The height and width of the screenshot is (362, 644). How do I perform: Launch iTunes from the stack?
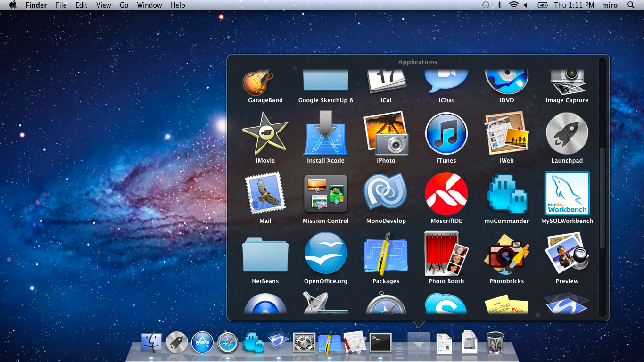pos(446,133)
